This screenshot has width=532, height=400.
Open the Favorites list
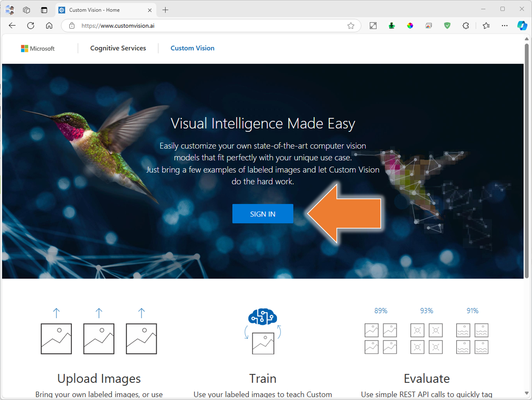(x=486, y=26)
